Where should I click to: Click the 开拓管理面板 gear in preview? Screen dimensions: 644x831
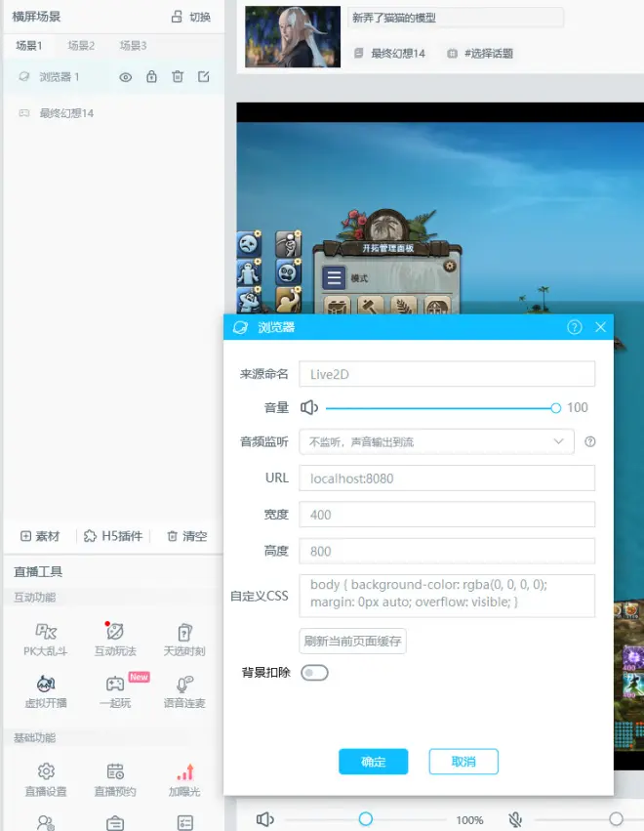pos(450,266)
